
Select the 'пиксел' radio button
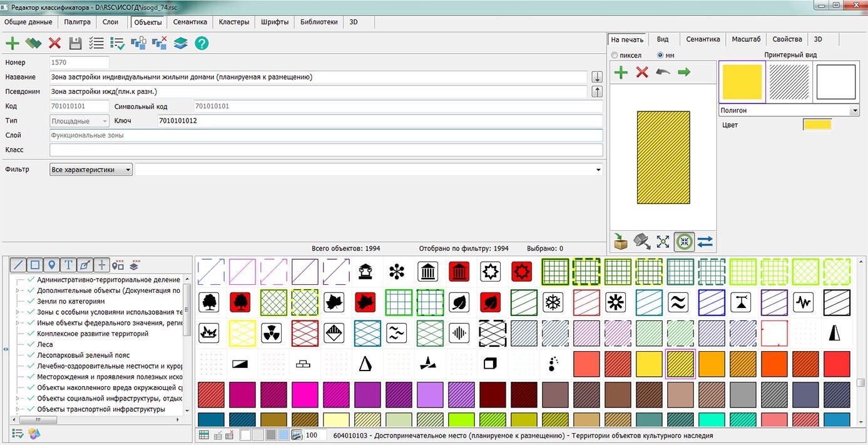[615, 56]
